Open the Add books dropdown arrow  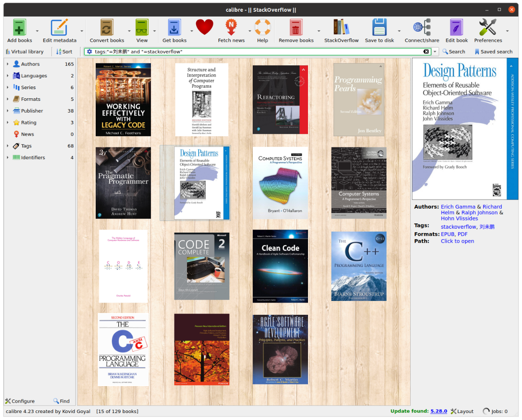coord(37,31)
